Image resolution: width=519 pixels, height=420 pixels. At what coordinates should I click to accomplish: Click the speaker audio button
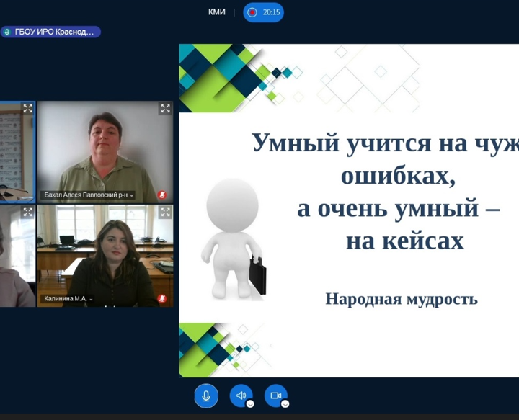241,396
